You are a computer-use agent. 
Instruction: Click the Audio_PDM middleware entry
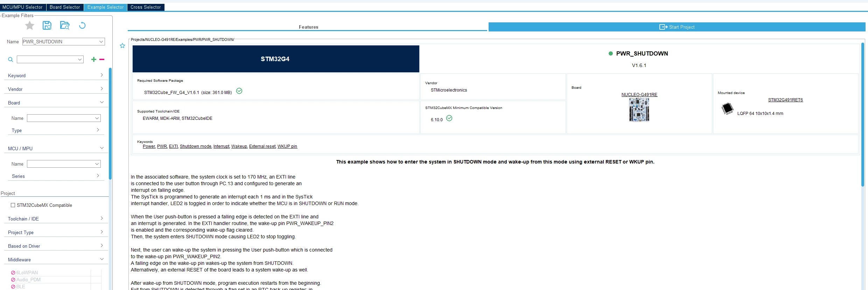28,280
